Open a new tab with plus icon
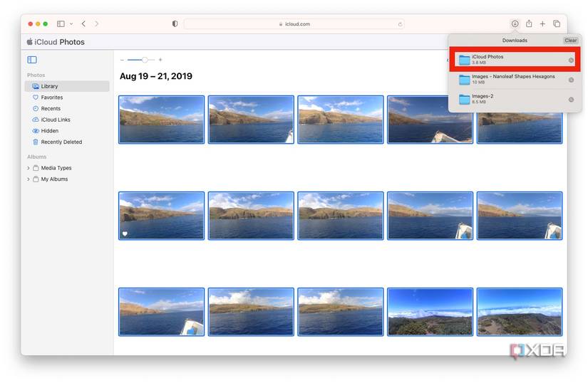The image size is (588, 383). coord(542,23)
